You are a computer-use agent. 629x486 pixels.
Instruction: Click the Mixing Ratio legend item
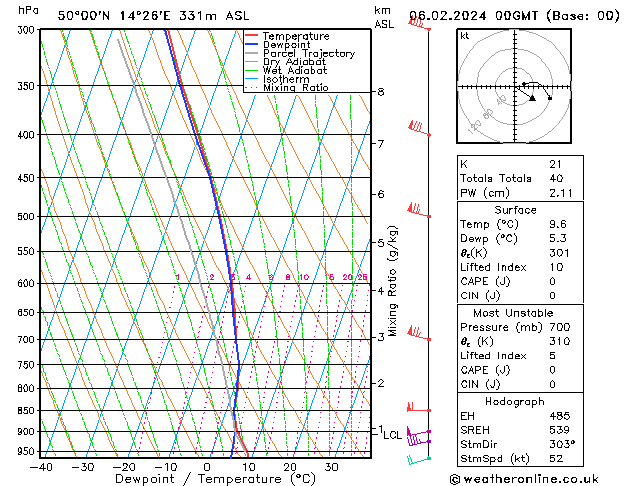(296, 88)
